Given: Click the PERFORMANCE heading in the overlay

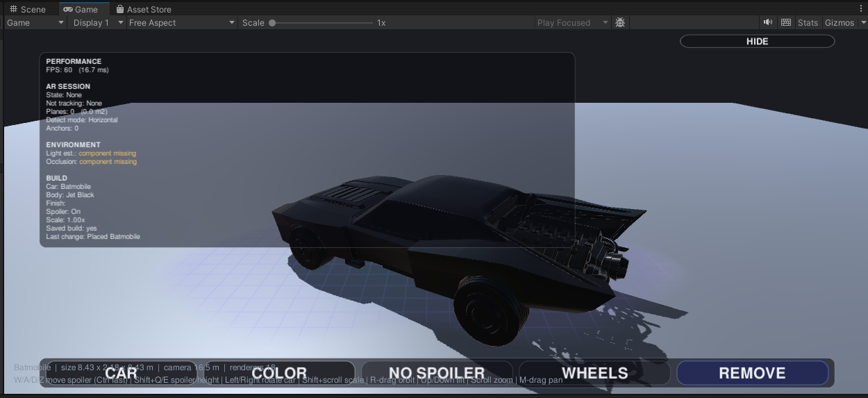Looking at the screenshot, I should (74, 62).
